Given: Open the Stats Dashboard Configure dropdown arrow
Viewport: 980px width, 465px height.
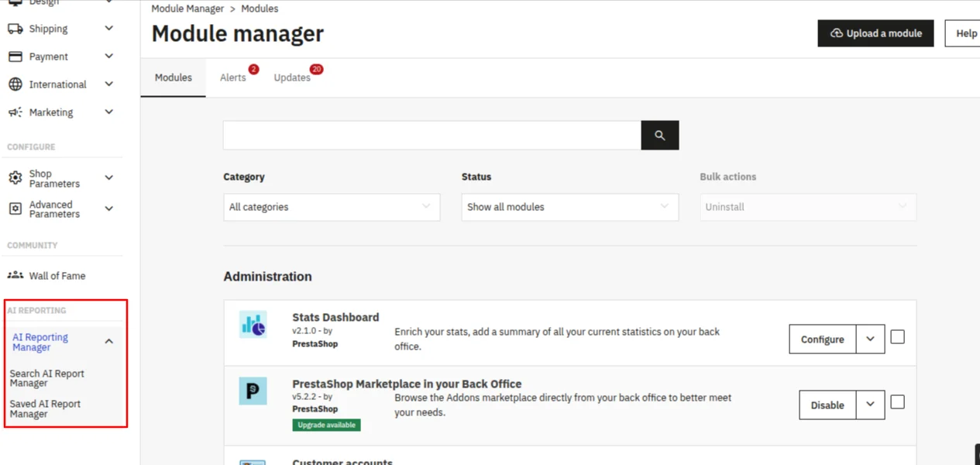Looking at the screenshot, I should click(x=870, y=339).
